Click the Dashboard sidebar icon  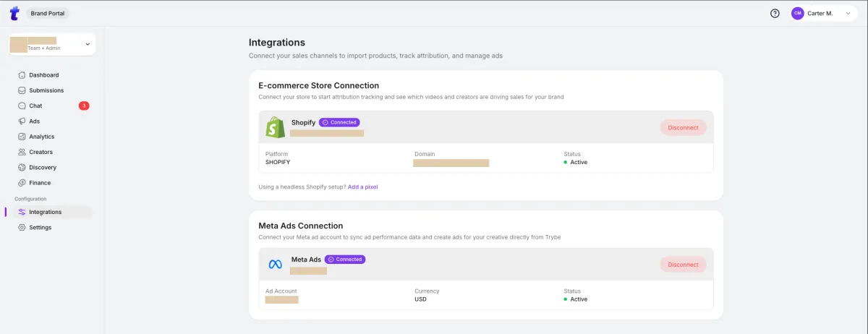[x=22, y=75]
